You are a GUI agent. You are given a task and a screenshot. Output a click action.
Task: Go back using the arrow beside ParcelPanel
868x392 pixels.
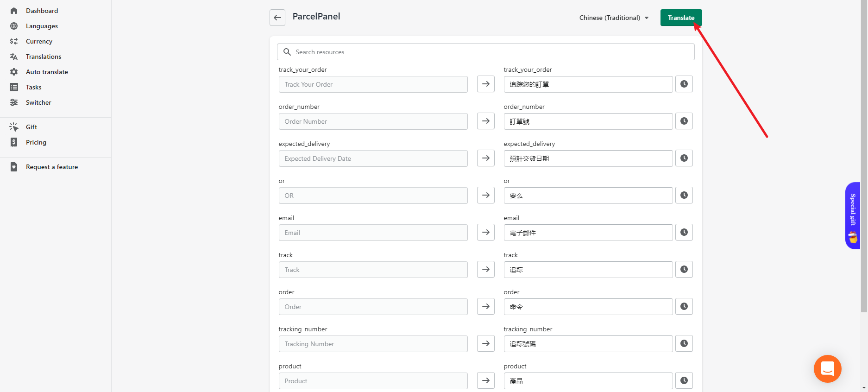[277, 18]
